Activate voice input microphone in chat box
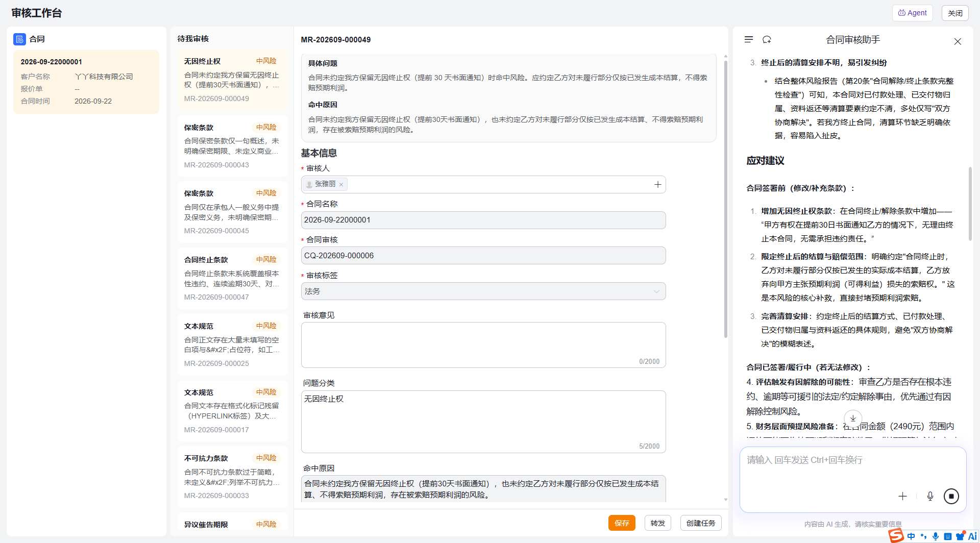Viewport: 980px width, 543px height. [930, 496]
